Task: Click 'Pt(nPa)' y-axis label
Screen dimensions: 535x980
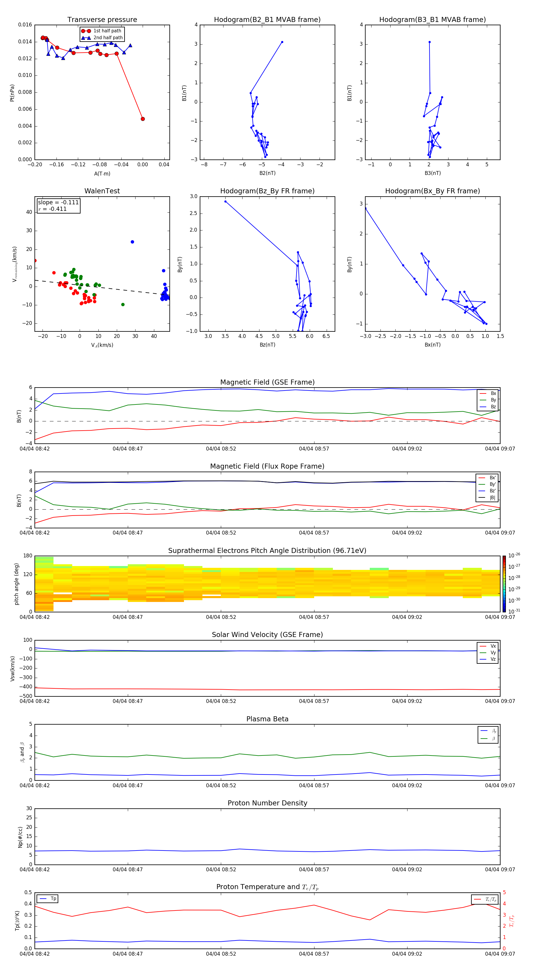Action: 12,93
